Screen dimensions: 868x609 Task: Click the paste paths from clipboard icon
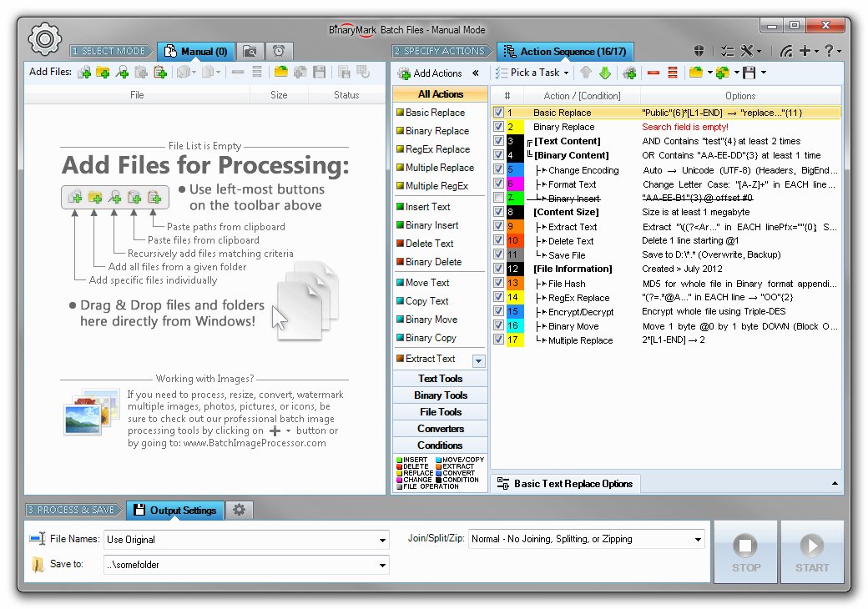(x=159, y=73)
